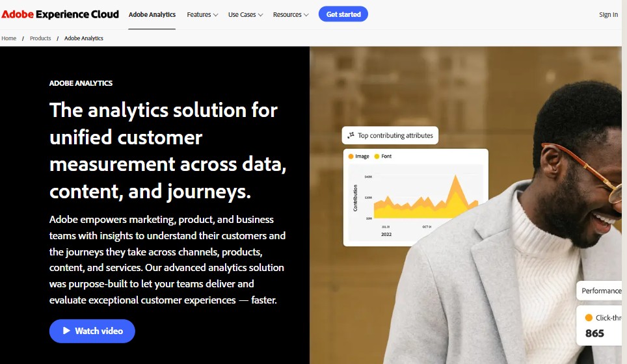Screen dimensions: 627x364
Task: Expand the Resources dropdown menu
Action: coord(291,14)
